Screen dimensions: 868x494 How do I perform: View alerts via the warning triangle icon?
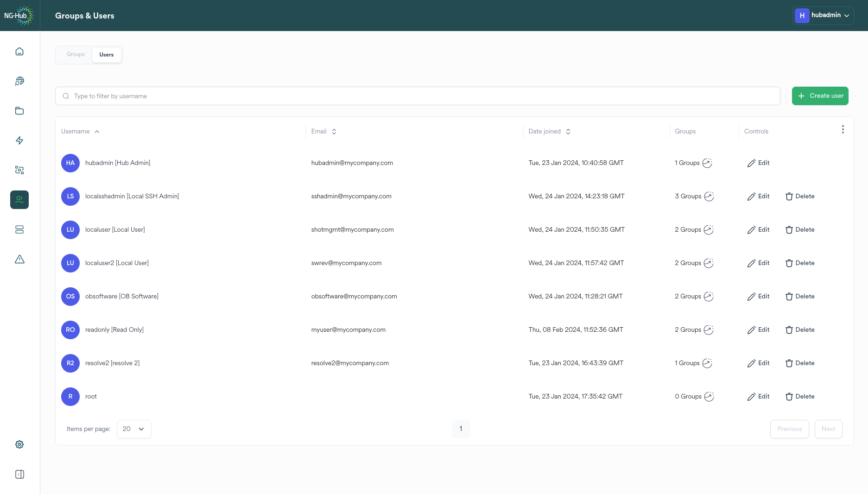click(x=19, y=259)
